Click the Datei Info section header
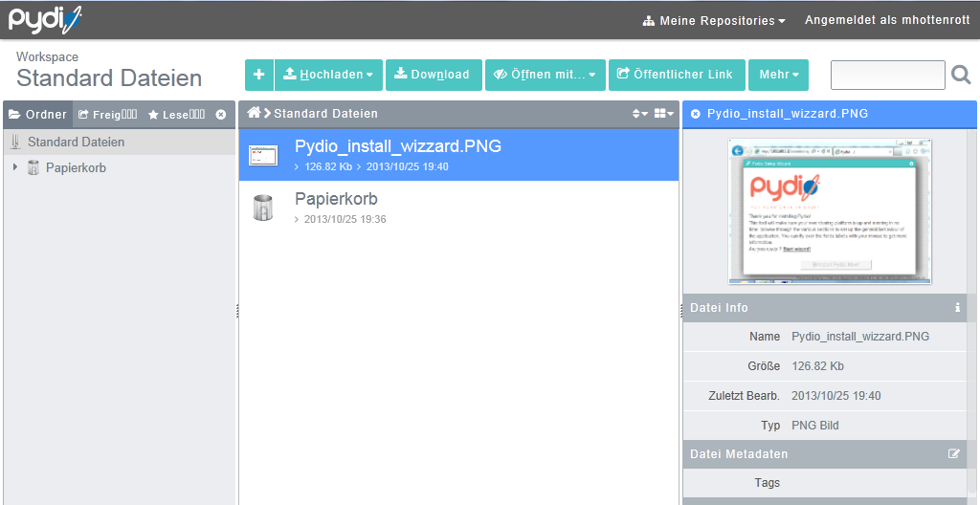The height and width of the screenshot is (505, 980). coord(825,308)
